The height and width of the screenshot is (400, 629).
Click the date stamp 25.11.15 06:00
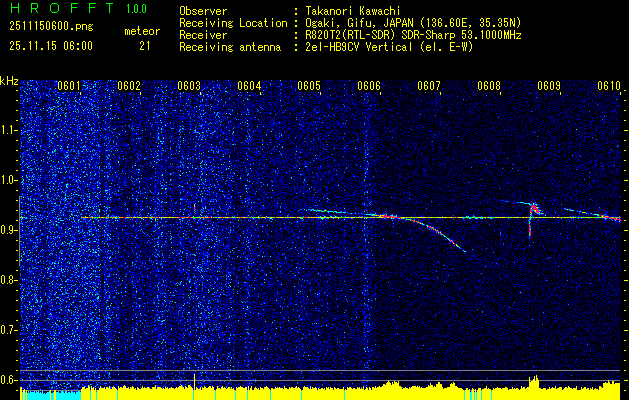pyautogui.click(x=51, y=46)
